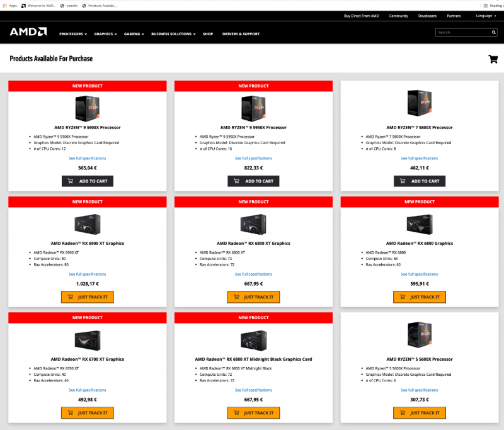Go to the Shop menu item
This screenshot has height=430, width=504.
pyautogui.click(x=208, y=34)
